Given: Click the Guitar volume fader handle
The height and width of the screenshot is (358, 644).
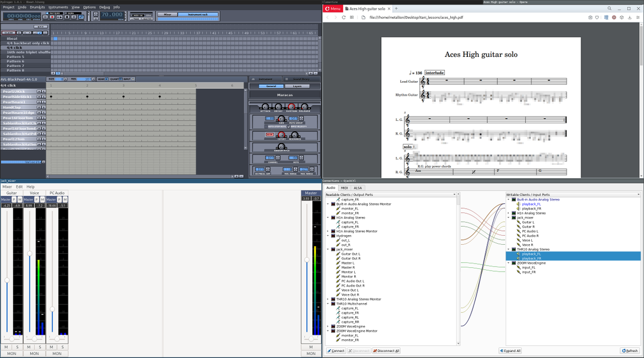Looking at the screenshot, I should click(x=7, y=280).
